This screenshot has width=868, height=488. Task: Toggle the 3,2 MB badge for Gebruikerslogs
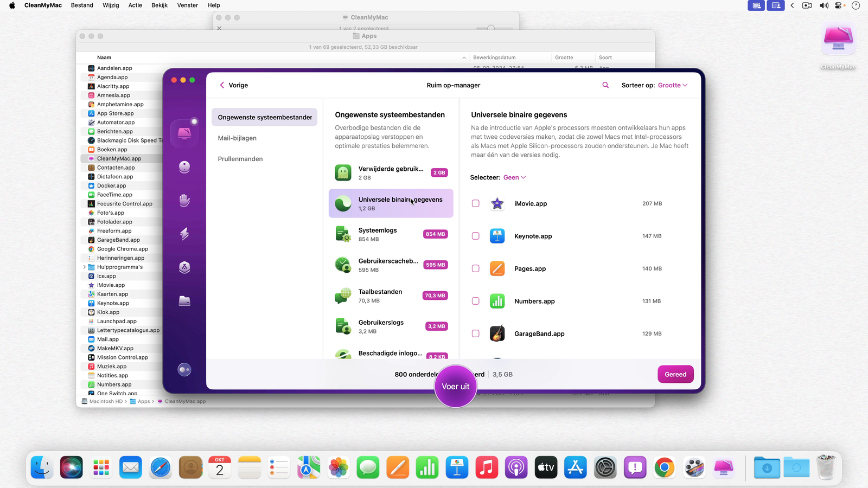click(437, 326)
